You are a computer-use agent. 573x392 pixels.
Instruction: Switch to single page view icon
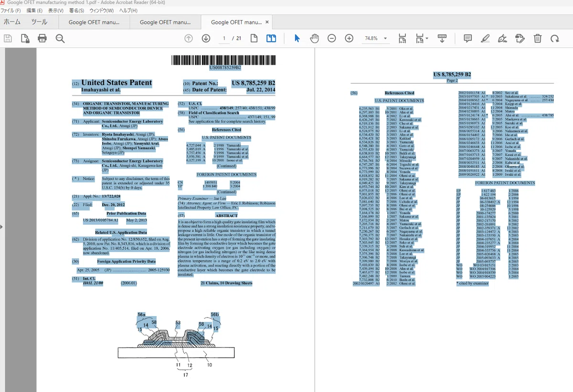pos(254,38)
